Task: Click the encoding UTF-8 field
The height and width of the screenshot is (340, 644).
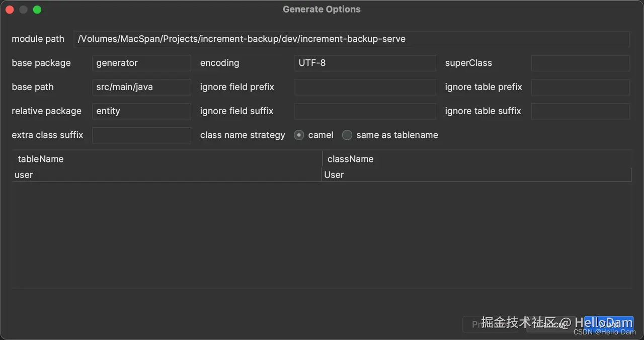Action: point(365,63)
